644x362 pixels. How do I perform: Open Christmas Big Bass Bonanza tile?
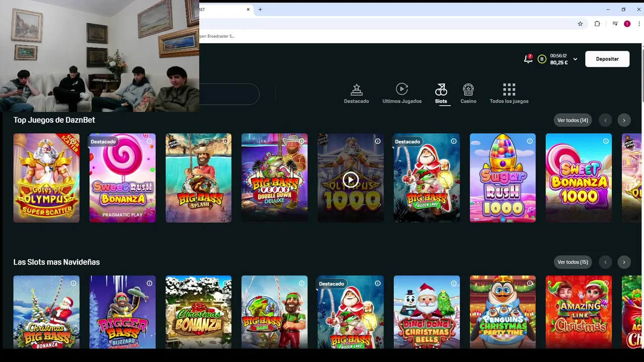[46, 312]
